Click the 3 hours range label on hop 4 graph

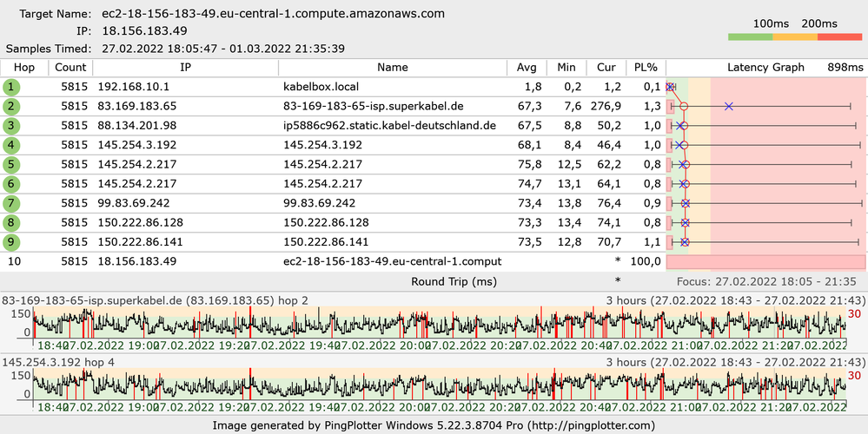point(735,362)
